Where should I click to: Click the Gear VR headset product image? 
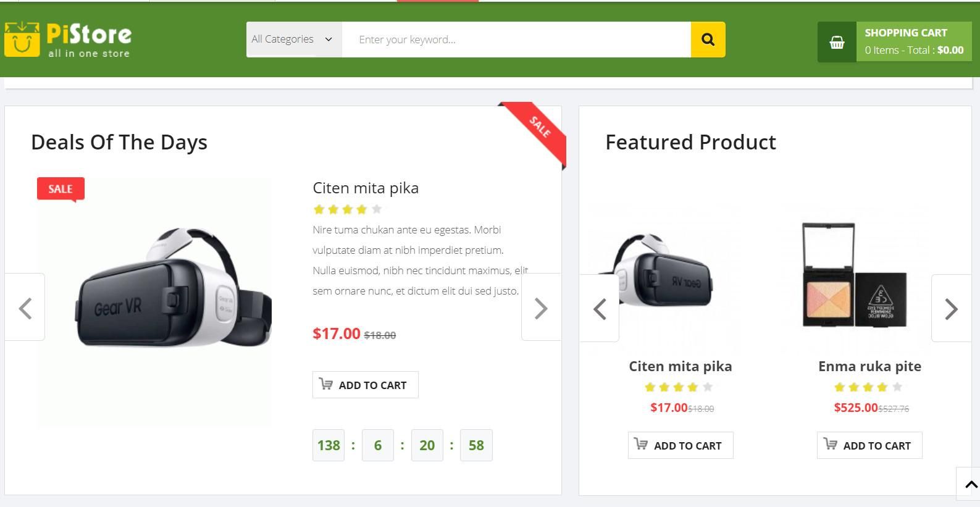click(153, 303)
